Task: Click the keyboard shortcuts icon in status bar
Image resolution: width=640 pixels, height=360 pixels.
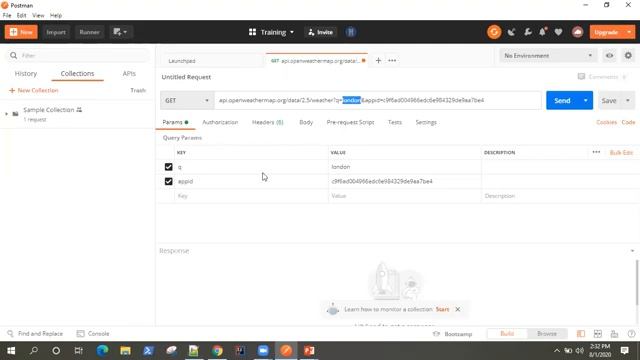Action: (614, 334)
